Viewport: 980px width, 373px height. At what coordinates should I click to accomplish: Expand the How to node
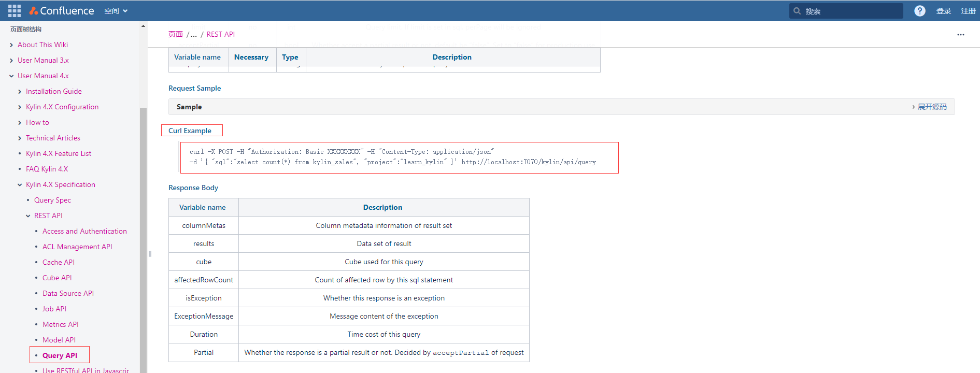(20, 123)
